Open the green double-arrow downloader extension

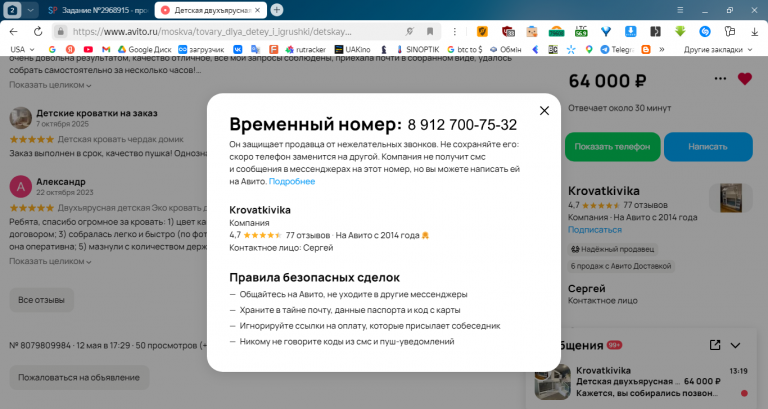[680, 31]
